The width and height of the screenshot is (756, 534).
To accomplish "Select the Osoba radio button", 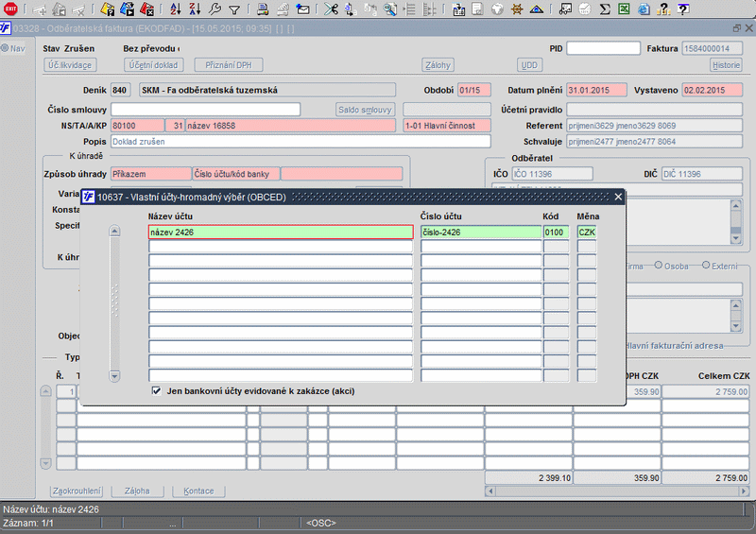I will [659, 266].
